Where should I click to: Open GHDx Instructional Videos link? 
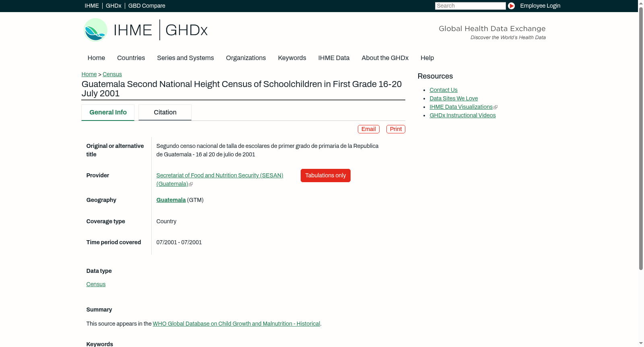pos(462,115)
